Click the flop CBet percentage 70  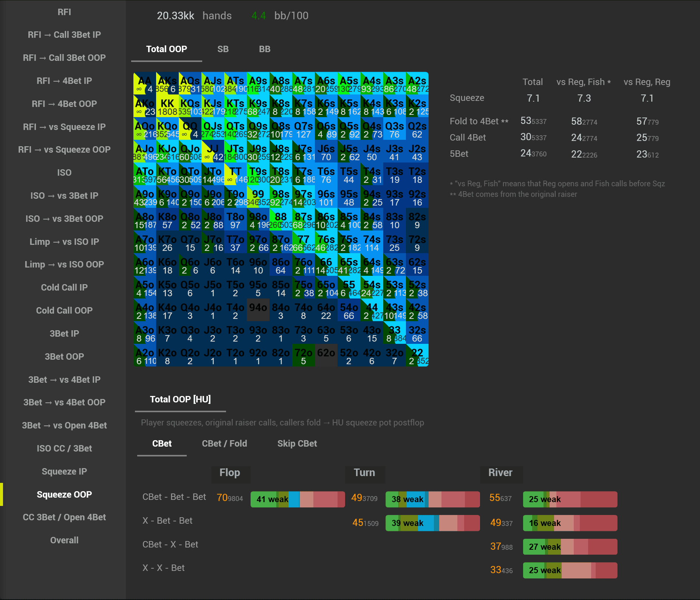coord(222,498)
